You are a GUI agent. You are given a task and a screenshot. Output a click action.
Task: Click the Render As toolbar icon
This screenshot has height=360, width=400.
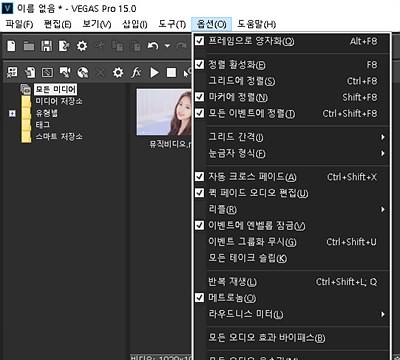coord(64,46)
